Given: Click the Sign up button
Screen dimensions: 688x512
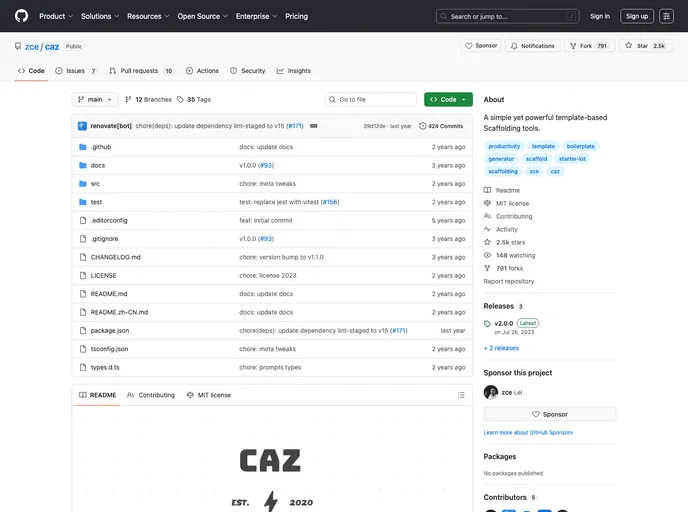Looking at the screenshot, I should pyautogui.click(x=637, y=16).
